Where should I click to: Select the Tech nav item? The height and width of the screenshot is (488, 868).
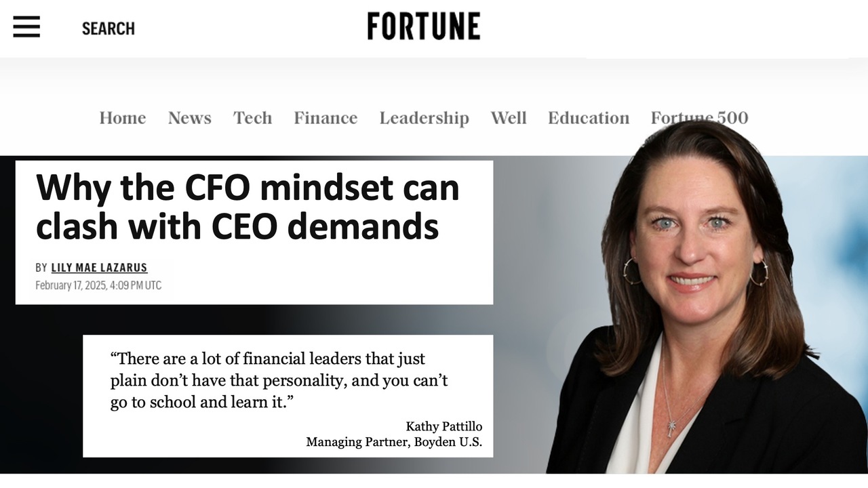tap(253, 118)
